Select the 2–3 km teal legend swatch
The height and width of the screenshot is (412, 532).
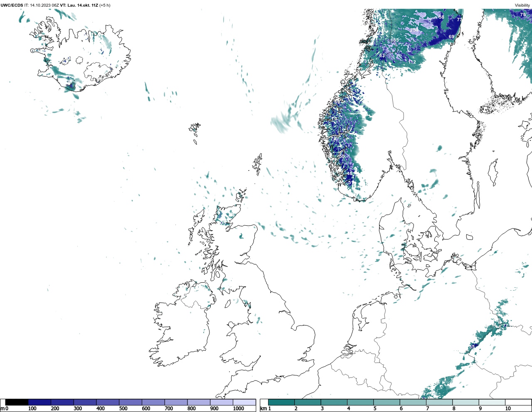click(308, 402)
